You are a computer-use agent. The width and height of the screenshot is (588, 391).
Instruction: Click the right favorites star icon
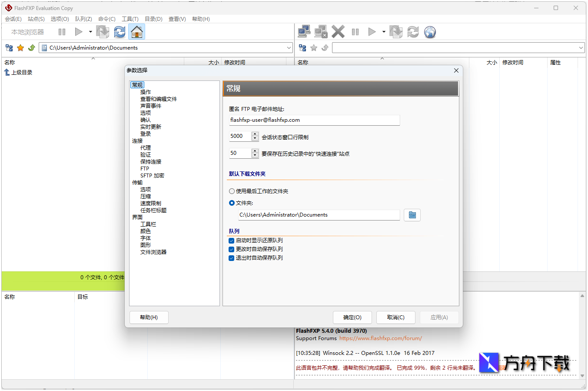[314, 48]
